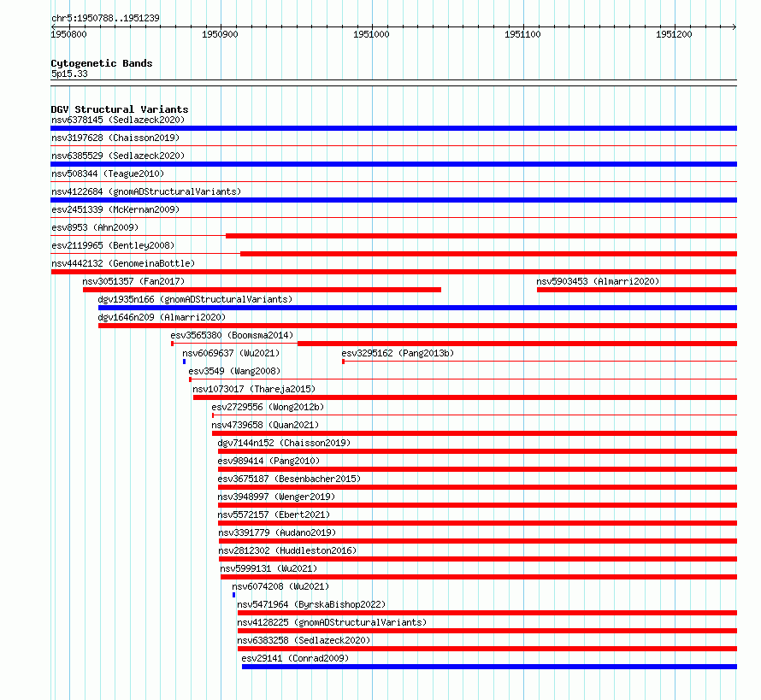Image resolution: width=761 pixels, height=700 pixels.
Task: Click the chr5:1950788..1951239 region label
Action: pyautogui.click(x=105, y=18)
